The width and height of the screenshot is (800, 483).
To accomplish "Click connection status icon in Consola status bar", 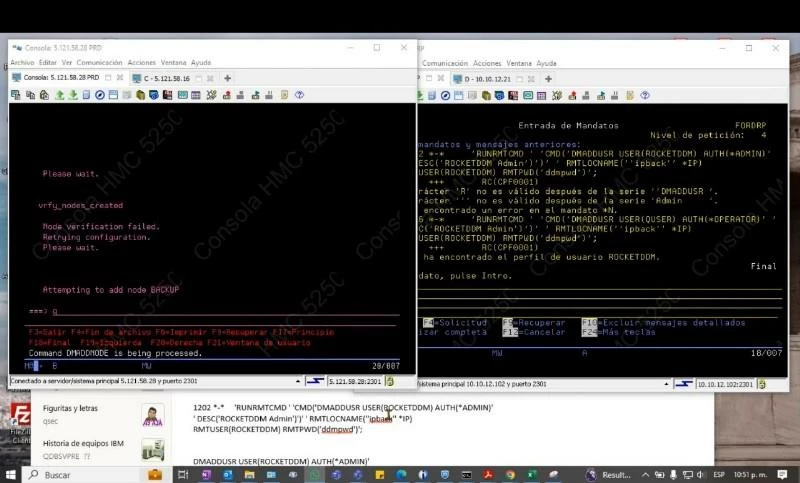I will click(315, 381).
